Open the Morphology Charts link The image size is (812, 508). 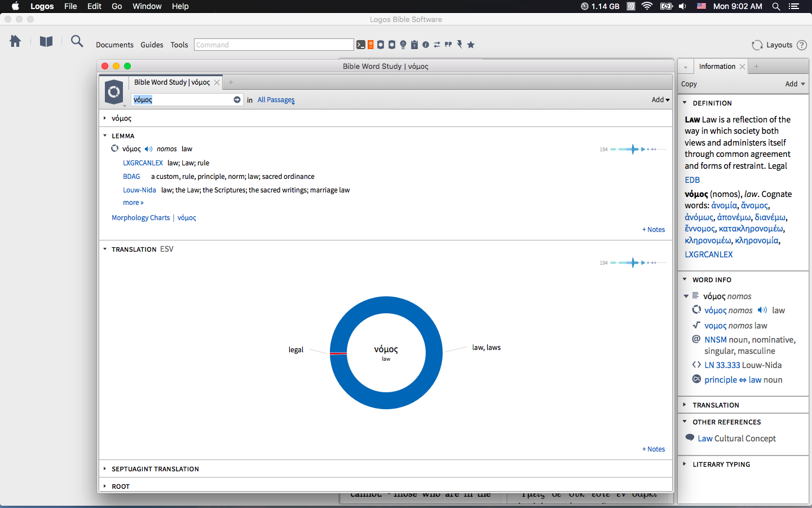point(140,217)
